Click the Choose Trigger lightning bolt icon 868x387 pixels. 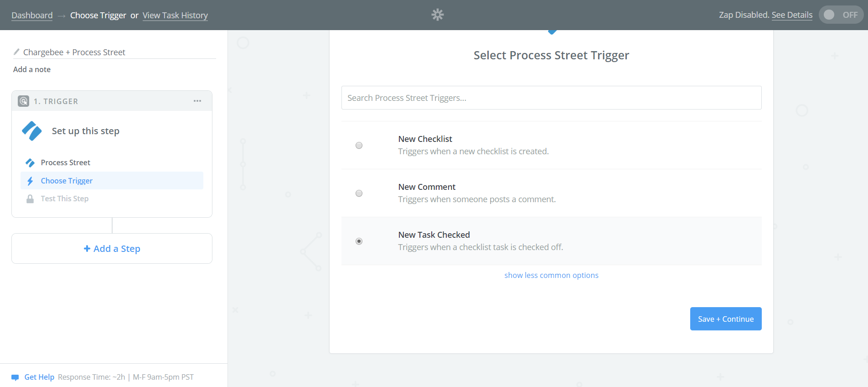coord(30,181)
